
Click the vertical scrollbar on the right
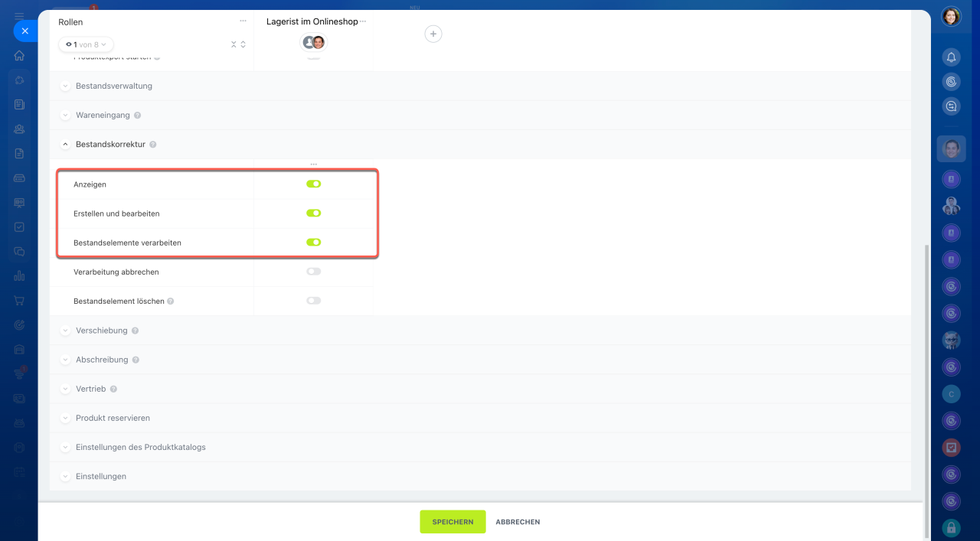(x=926, y=391)
